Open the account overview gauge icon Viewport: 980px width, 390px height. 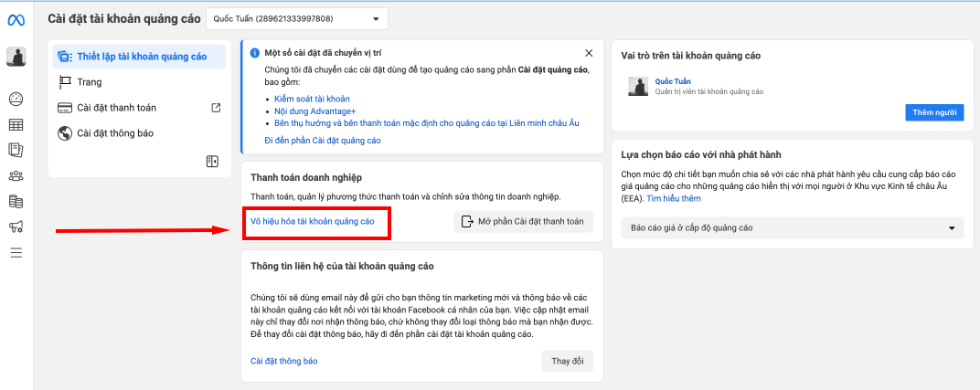click(16, 99)
